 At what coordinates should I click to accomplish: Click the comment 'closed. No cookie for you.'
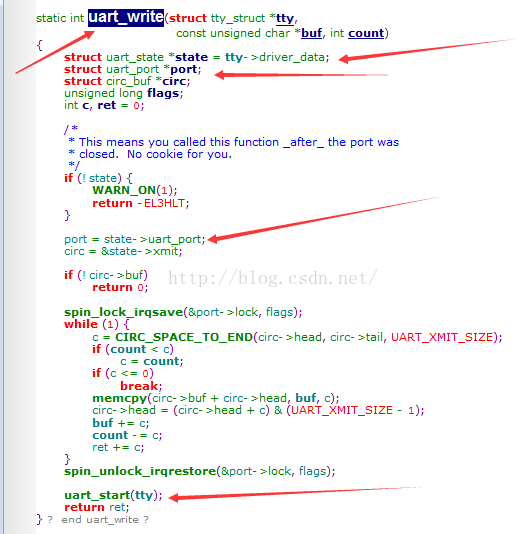click(x=155, y=154)
